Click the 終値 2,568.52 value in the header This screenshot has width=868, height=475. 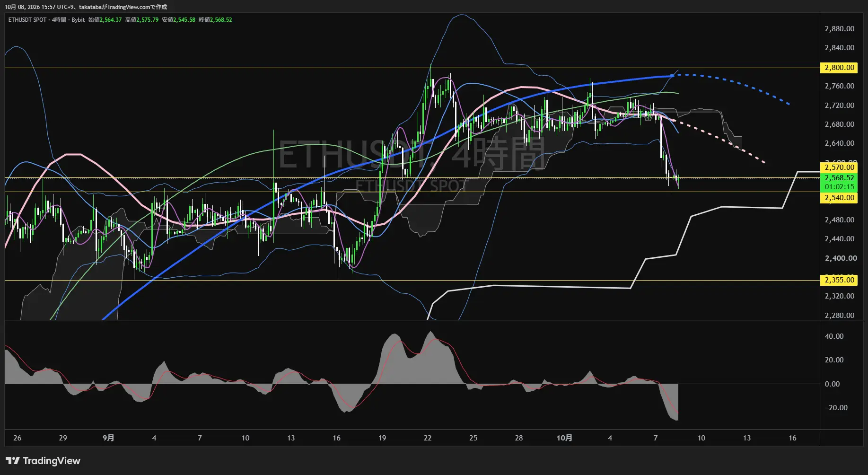pyautogui.click(x=215, y=20)
